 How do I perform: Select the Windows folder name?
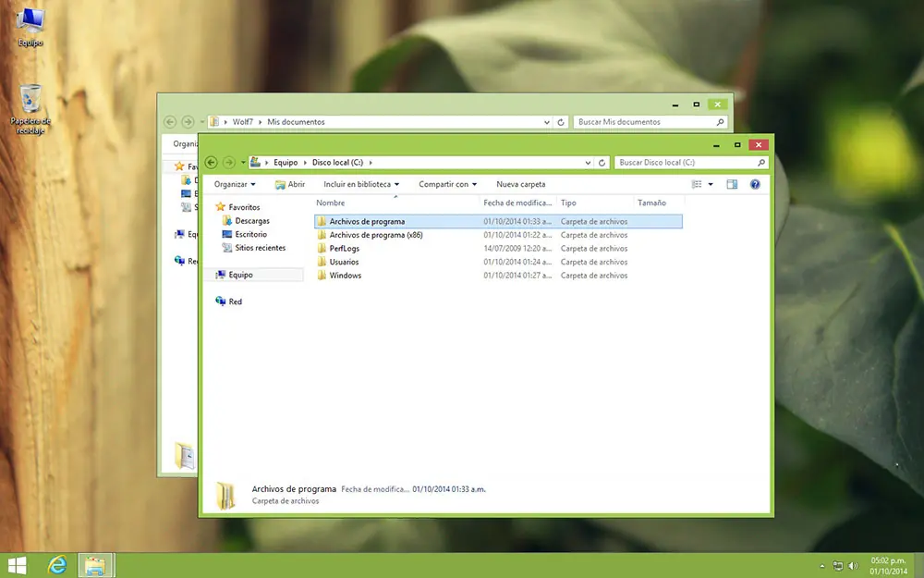[346, 276]
